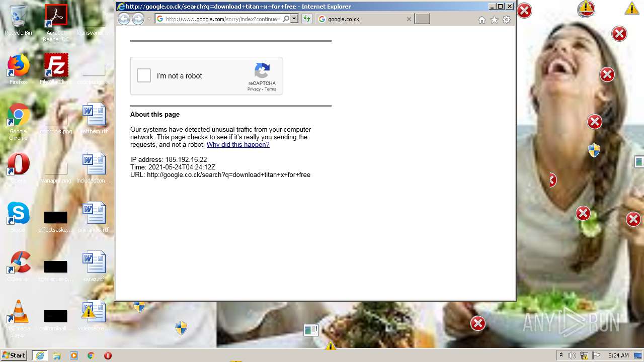Click the Show desktop button beside the clock
644x362 pixels.
coord(638,355)
